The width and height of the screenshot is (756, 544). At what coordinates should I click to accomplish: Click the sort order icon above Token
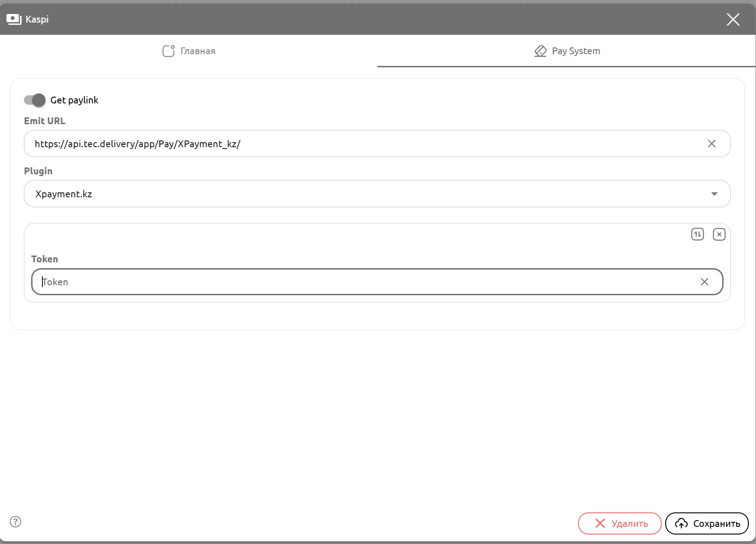click(697, 234)
